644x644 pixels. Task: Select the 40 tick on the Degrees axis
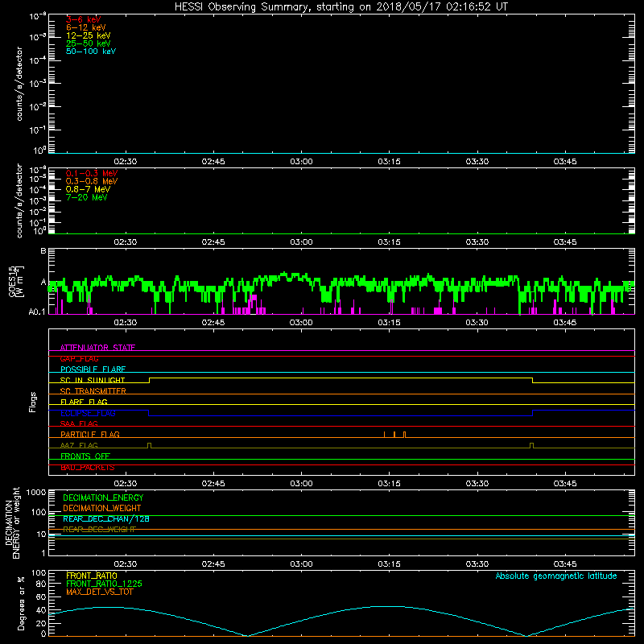[42, 610]
